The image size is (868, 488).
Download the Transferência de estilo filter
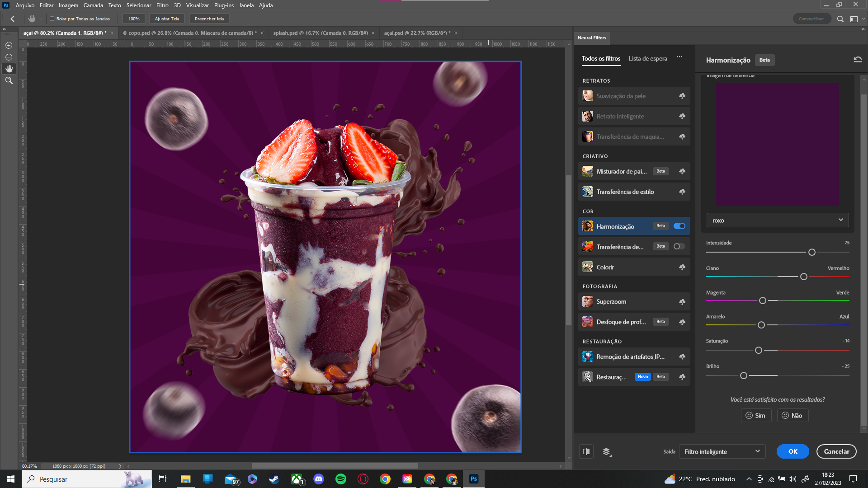click(x=682, y=192)
